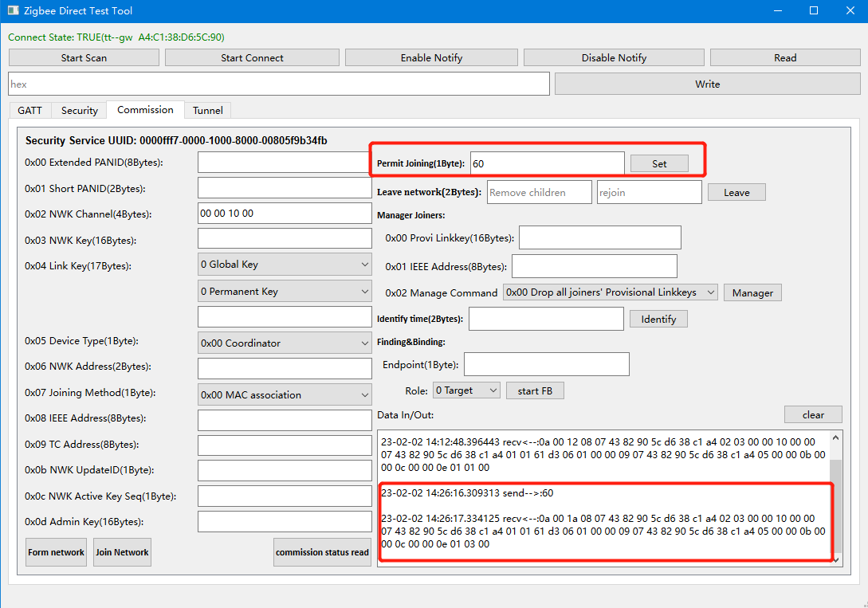The height and width of the screenshot is (608, 868).
Task: Click the Leave button
Action: [736, 193]
